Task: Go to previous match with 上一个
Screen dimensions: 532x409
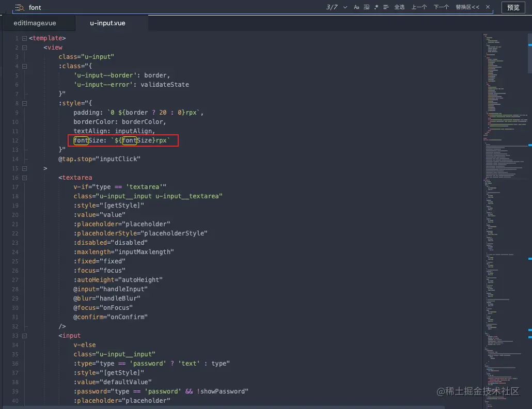Action: (x=419, y=7)
